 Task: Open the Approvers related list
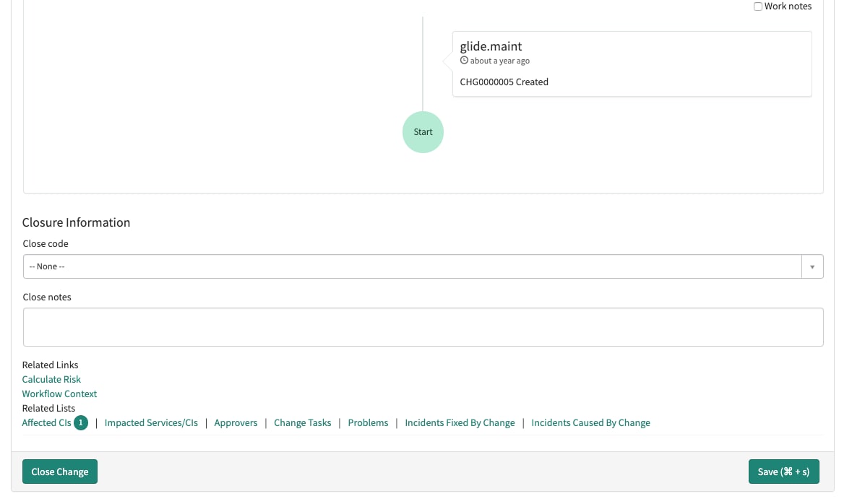[x=236, y=422]
